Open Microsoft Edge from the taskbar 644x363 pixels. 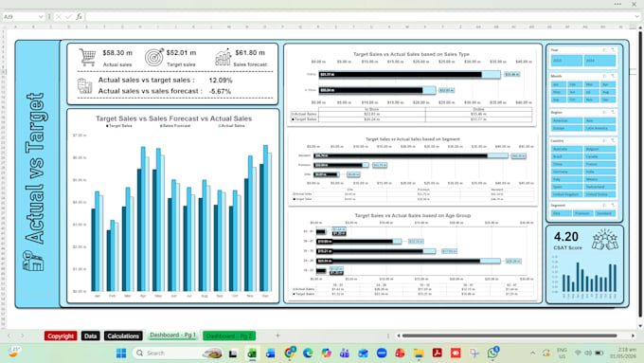[308, 354]
